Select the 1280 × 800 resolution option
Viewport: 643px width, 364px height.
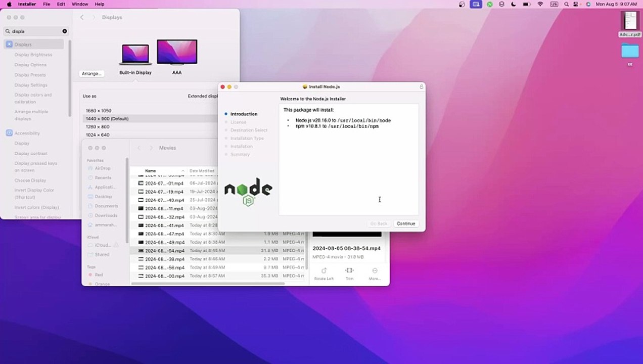pos(98,127)
